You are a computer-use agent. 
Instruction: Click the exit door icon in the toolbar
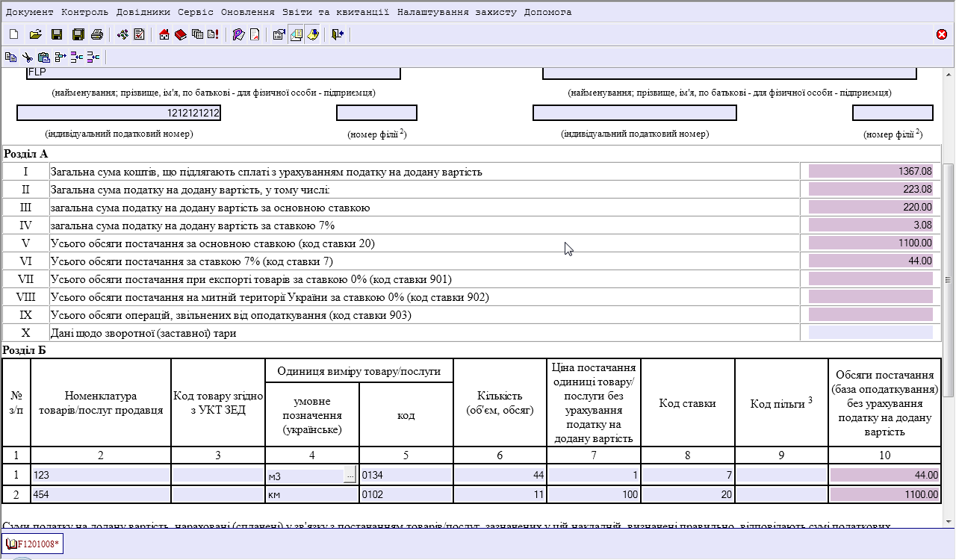[338, 34]
